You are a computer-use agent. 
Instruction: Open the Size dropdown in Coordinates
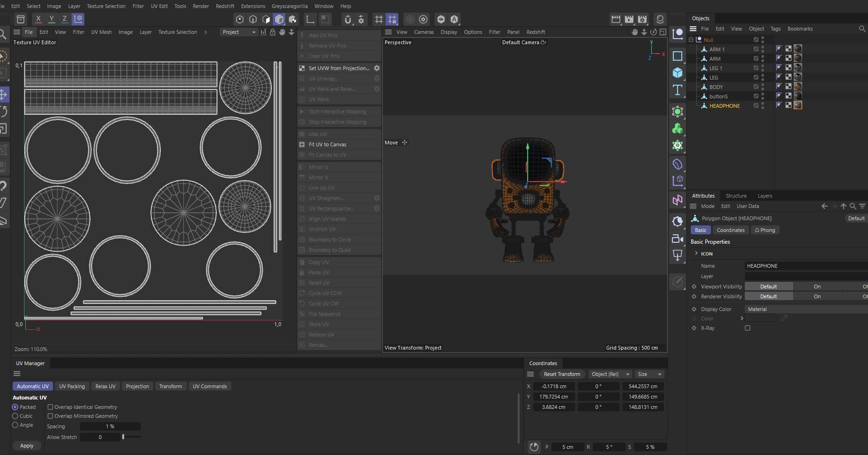(x=649, y=374)
